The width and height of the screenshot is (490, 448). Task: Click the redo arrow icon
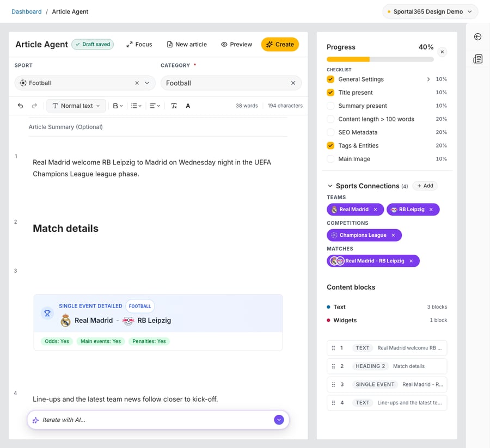click(34, 106)
